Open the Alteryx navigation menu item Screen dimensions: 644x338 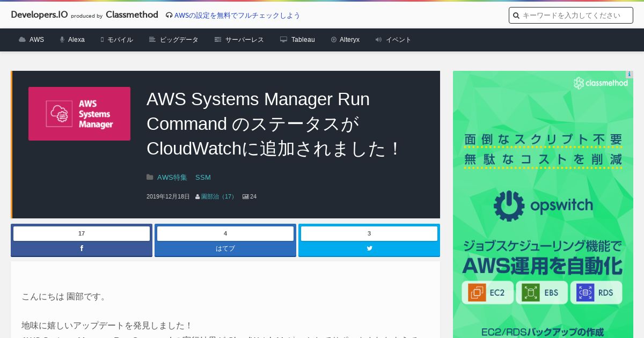click(x=349, y=40)
